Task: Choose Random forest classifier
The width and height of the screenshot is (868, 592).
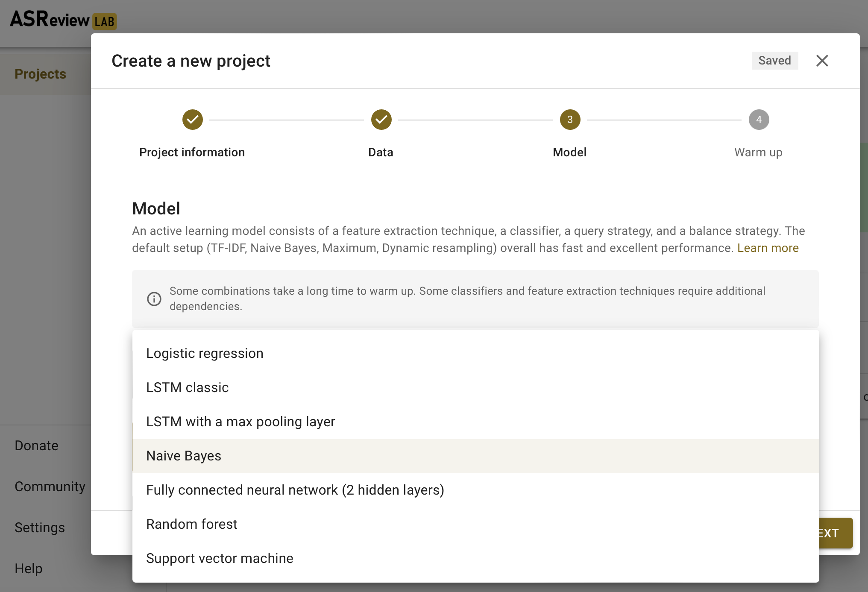Action: (191, 524)
